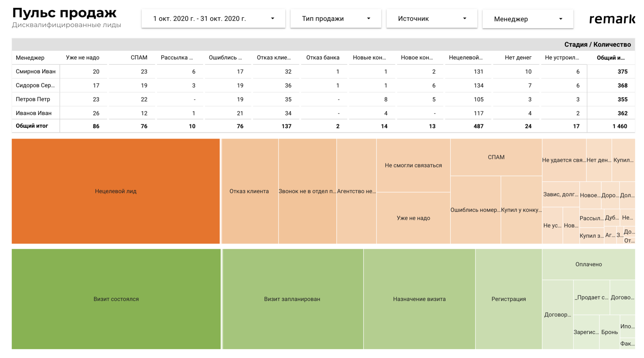Select the Отказ клиента treemap block
The image size is (644, 358).
click(250, 191)
